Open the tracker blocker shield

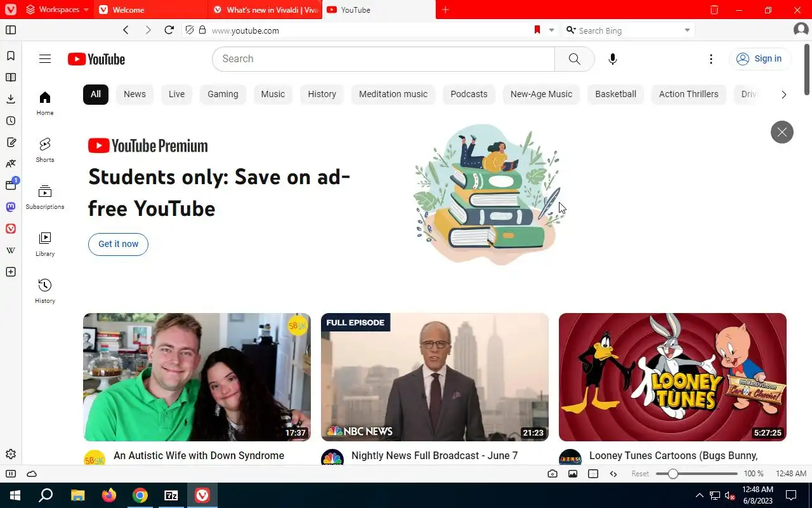[189, 30]
